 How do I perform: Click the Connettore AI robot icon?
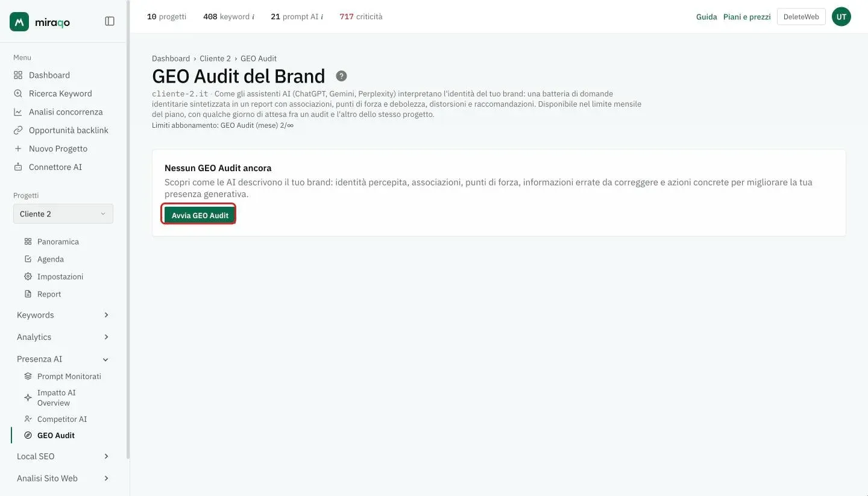click(x=18, y=167)
